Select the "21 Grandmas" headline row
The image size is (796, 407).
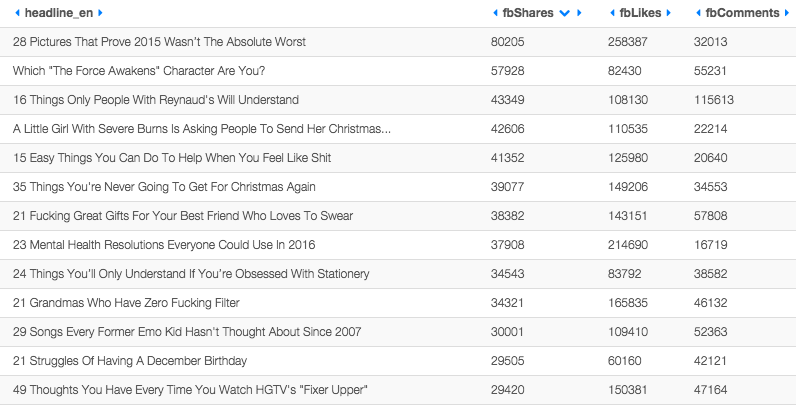[x=126, y=302]
